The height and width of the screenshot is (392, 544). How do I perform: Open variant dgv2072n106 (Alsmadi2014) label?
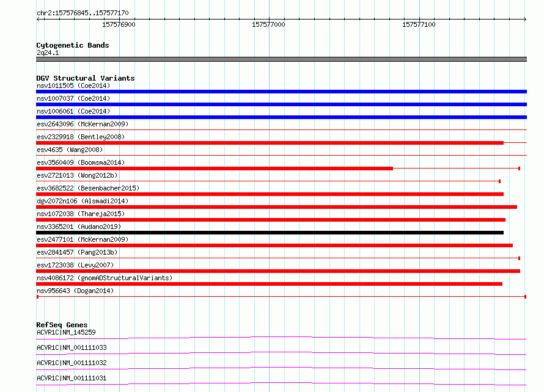83,201
